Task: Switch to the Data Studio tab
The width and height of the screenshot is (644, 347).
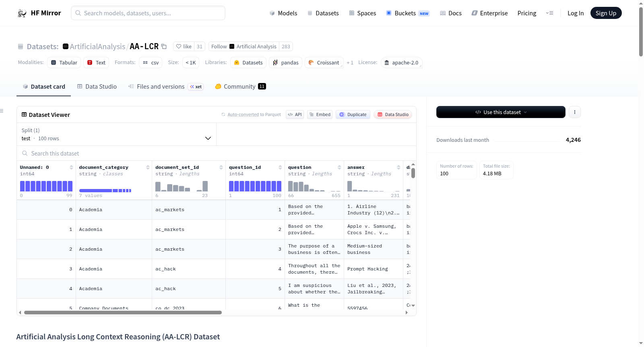Action: tap(97, 87)
